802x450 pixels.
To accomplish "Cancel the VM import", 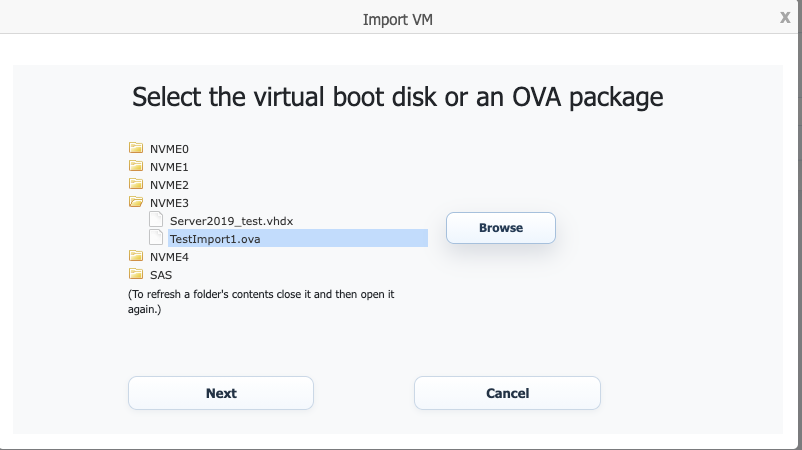I will click(x=507, y=393).
